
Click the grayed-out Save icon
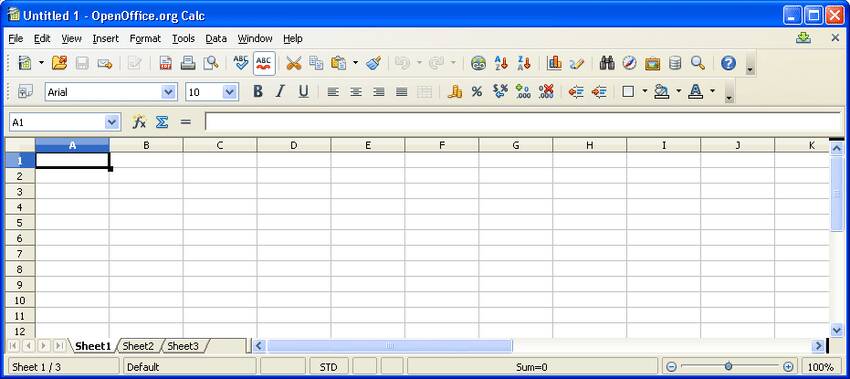coord(82,63)
